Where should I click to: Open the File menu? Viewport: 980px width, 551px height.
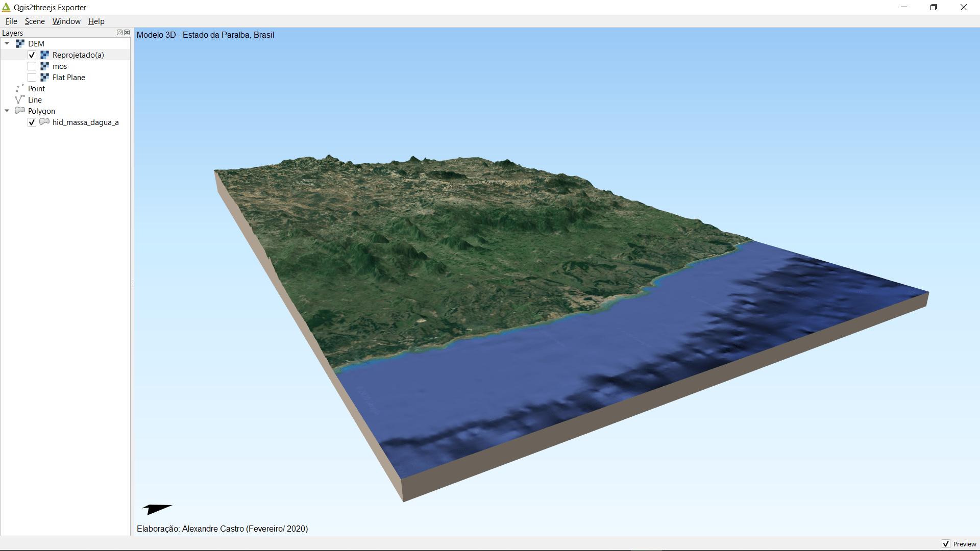(11, 21)
